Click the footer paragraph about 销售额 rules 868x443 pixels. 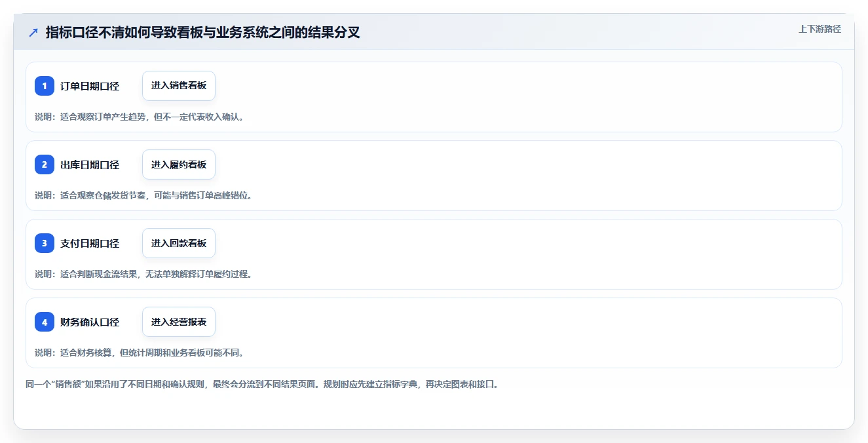click(262, 384)
